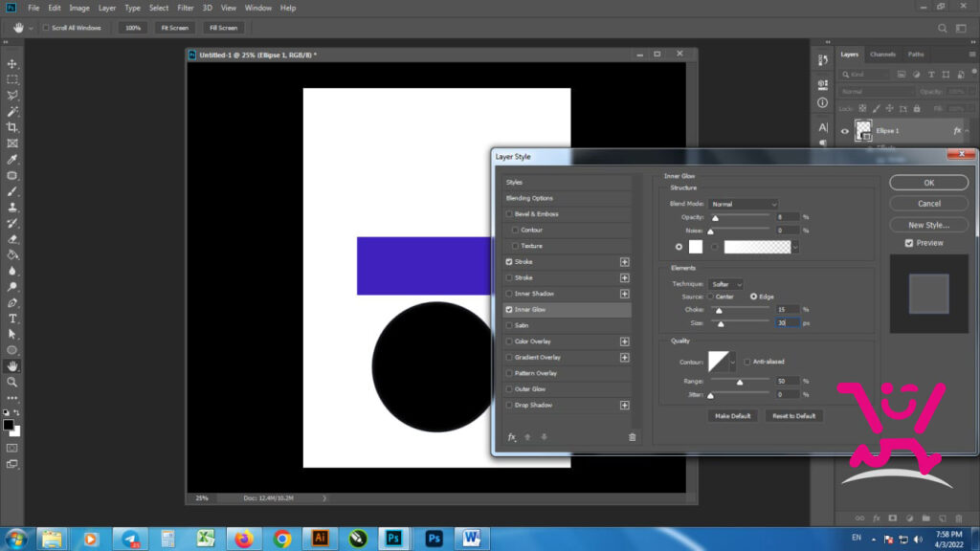980x551 pixels.
Task: Expand the Technique dropdown
Action: [x=725, y=284]
